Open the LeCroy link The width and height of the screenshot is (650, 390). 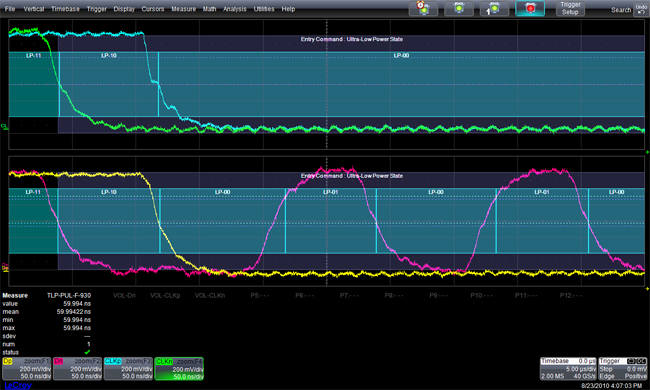(17, 385)
